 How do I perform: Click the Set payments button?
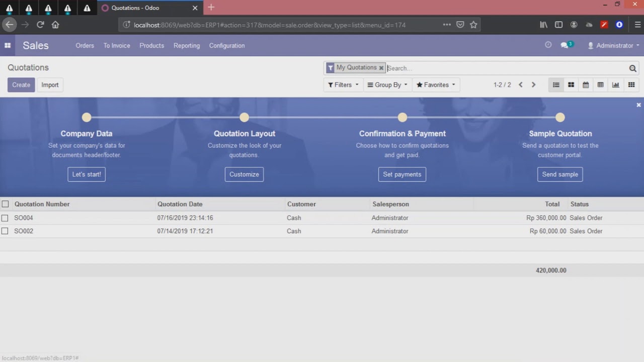402,174
